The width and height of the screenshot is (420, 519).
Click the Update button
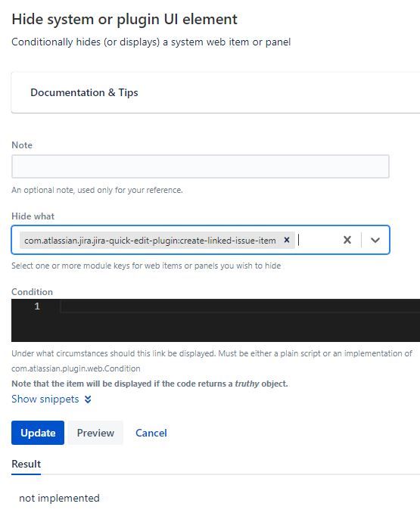tap(38, 433)
